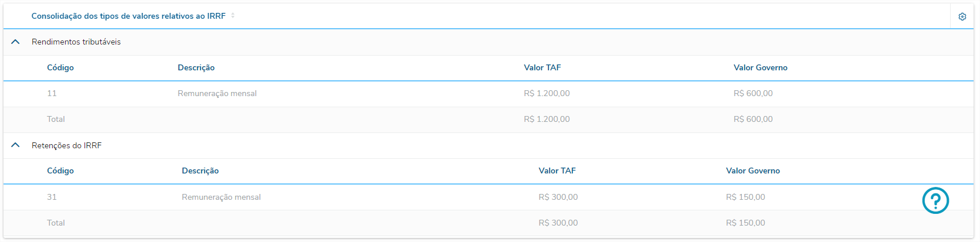Click Descrição header in Retenções do IRRF table
This screenshot has width=980, height=242.
[200, 171]
